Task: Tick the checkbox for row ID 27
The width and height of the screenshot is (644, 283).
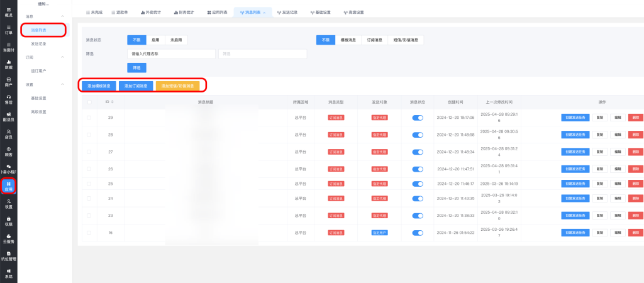Action: point(89,152)
